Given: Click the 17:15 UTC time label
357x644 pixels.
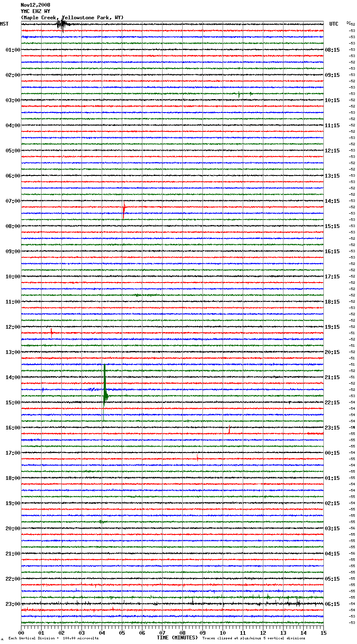Looking at the screenshot, I should click(332, 277).
